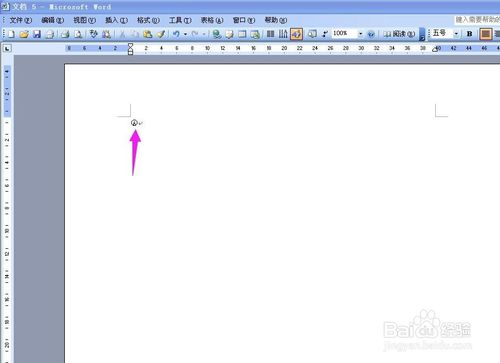Open the 文件 (File) menu
500x363 pixels.
click(x=20, y=20)
